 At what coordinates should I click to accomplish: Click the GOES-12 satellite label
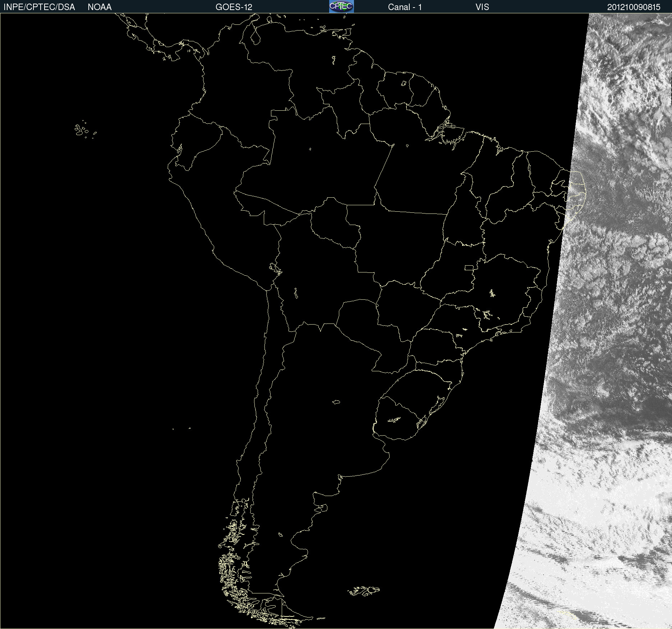[x=234, y=7]
